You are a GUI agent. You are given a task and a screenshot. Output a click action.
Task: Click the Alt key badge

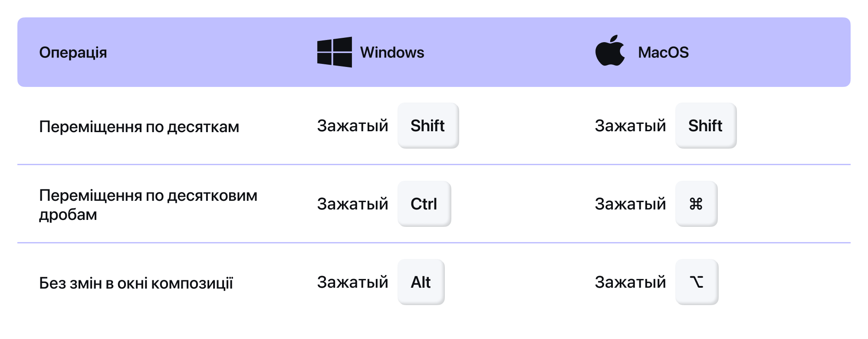point(421,282)
